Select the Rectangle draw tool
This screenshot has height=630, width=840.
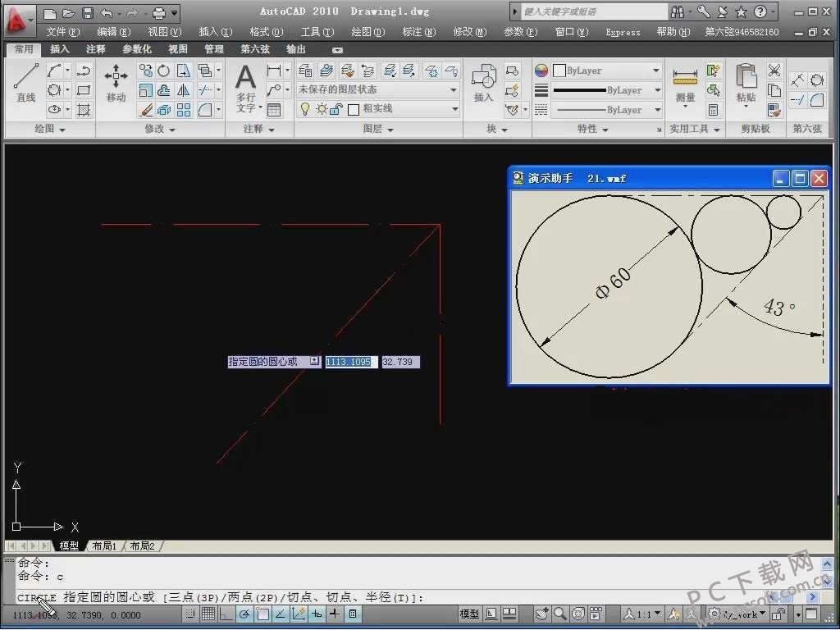84,90
